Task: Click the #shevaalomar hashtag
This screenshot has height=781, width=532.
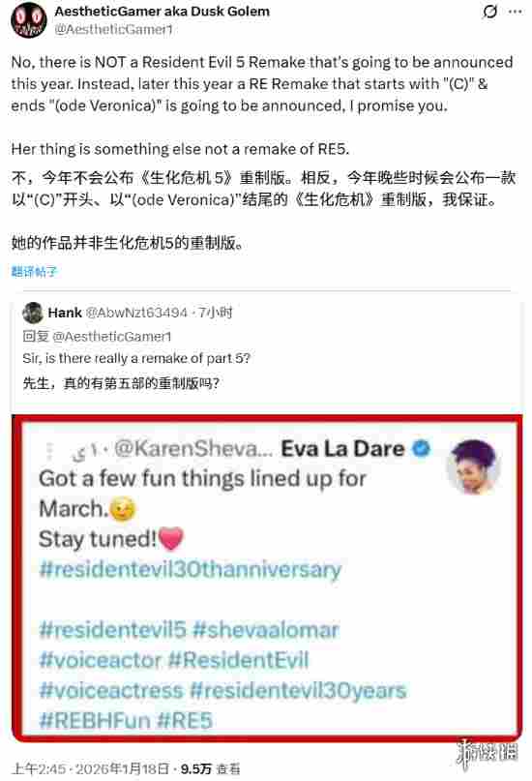Action: click(x=265, y=630)
